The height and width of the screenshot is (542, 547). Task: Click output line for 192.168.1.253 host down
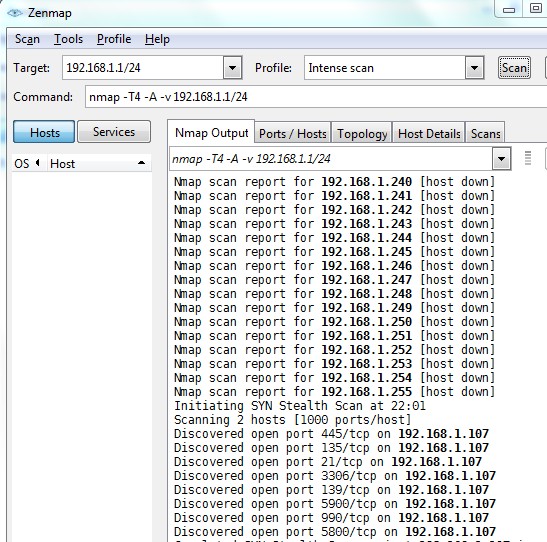[x=334, y=364]
